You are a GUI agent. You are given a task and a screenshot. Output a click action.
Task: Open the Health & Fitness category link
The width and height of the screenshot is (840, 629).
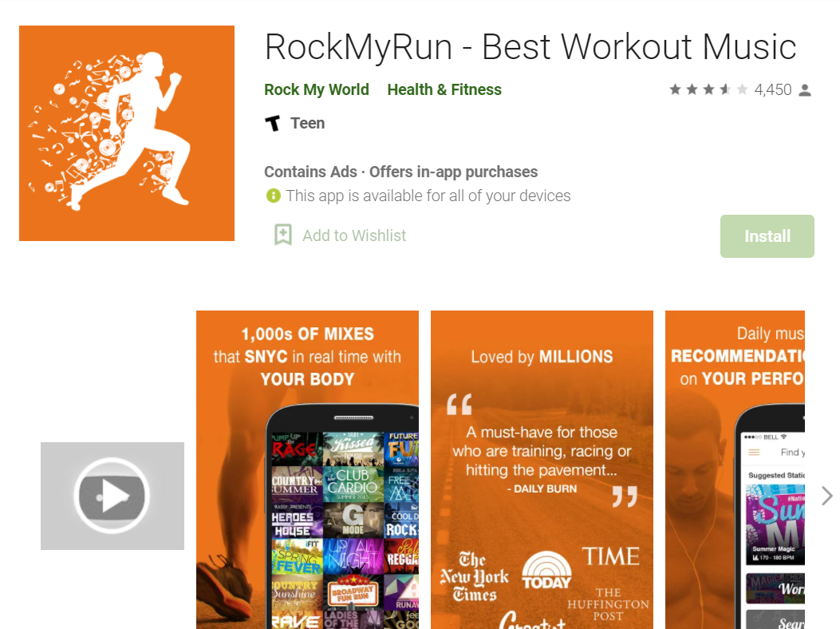click(444, 89)
